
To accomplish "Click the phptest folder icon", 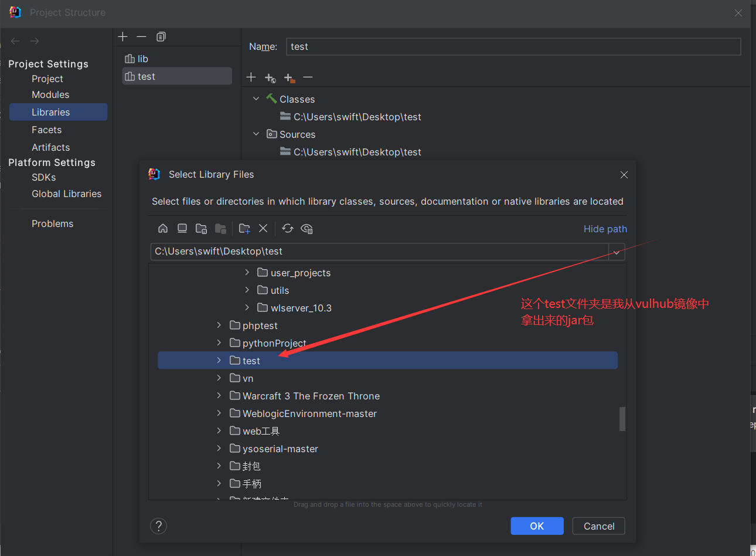I will point(235,325).
